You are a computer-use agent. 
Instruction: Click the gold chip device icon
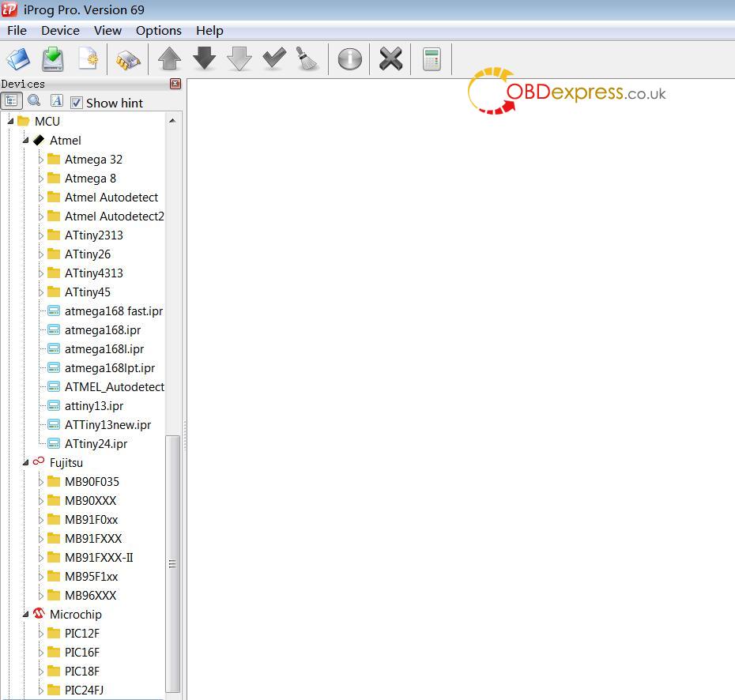(127, 60)
